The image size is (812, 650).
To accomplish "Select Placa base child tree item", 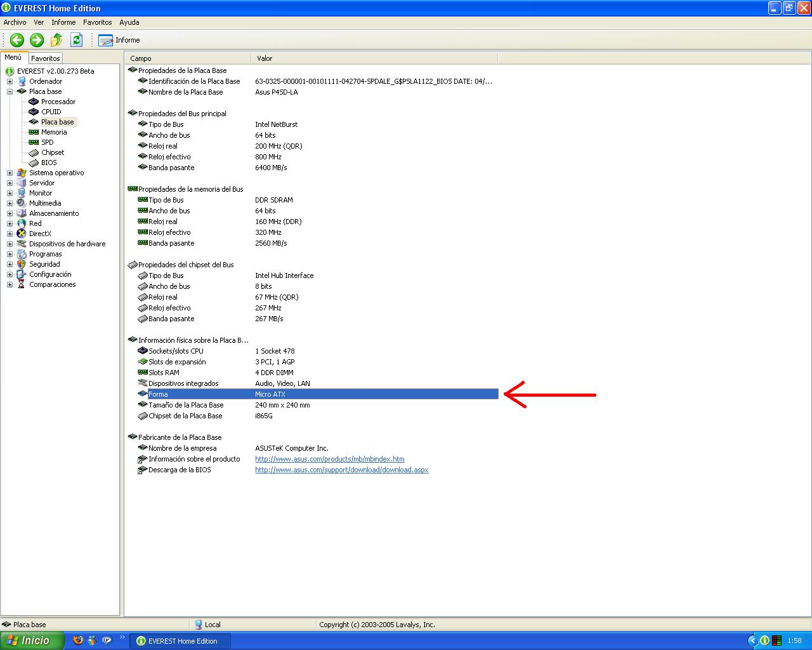I will (58, 122).
